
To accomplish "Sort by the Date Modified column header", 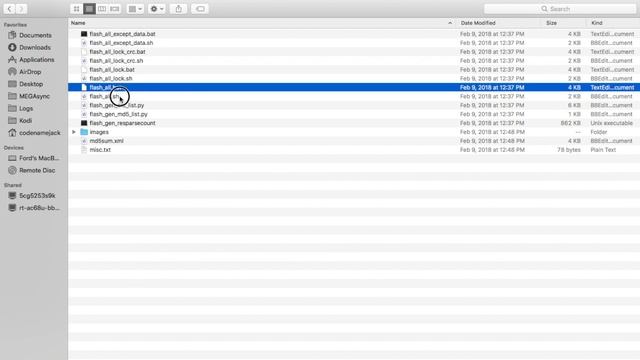I will [478, 23].
